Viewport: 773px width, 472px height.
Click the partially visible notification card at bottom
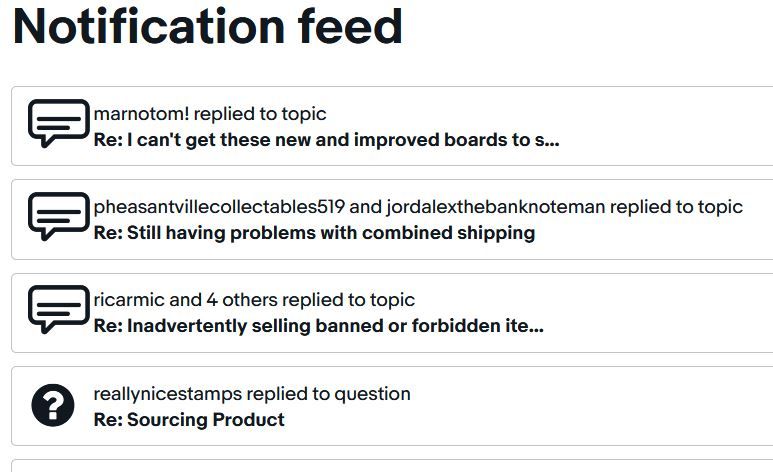[x=392, y=466]
